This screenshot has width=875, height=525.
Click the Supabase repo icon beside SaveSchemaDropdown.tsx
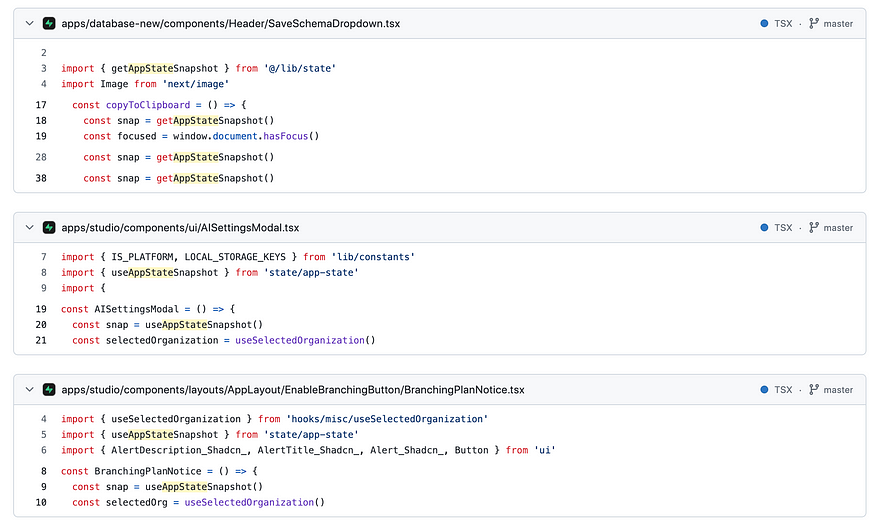49,23
